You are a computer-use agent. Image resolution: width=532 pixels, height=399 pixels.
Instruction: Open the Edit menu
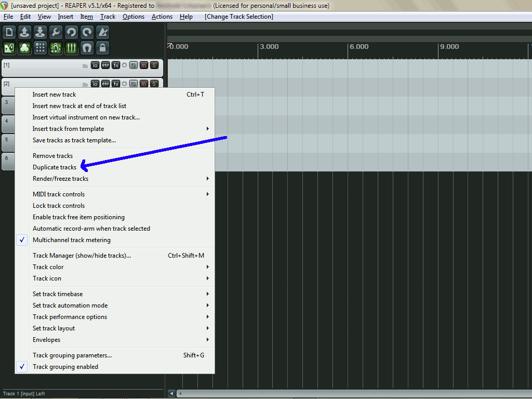click(25, 17)
